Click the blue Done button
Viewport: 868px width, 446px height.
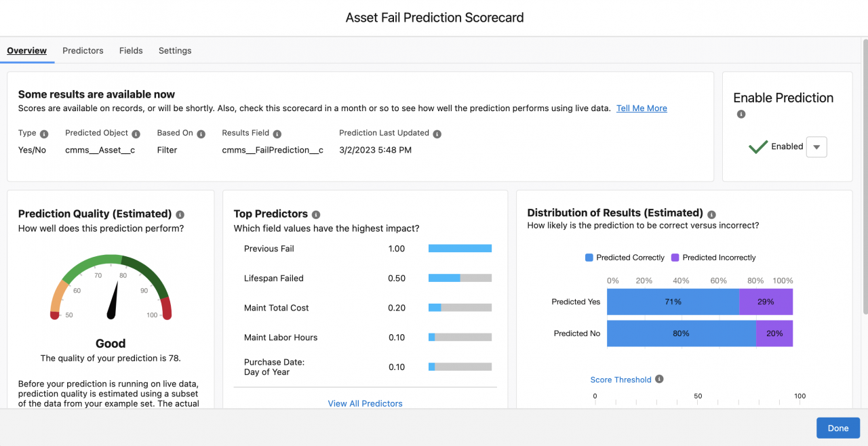tap(838, 428)
